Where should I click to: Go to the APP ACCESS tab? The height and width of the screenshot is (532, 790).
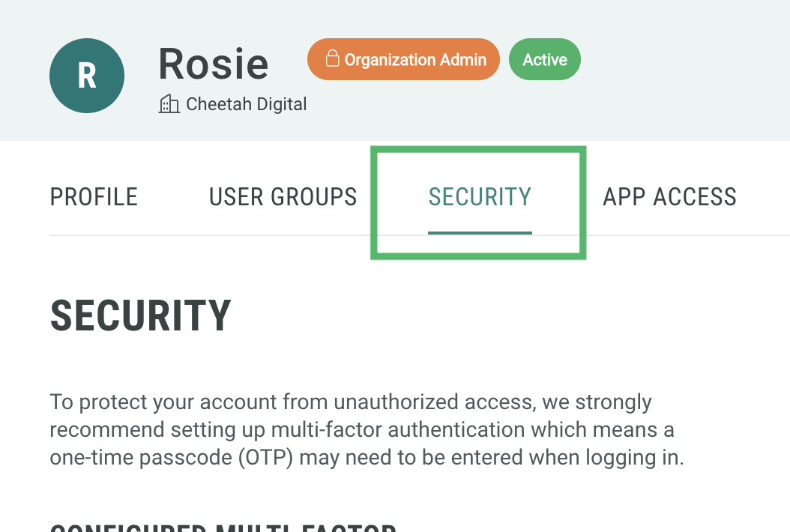[x=669, y=197]
